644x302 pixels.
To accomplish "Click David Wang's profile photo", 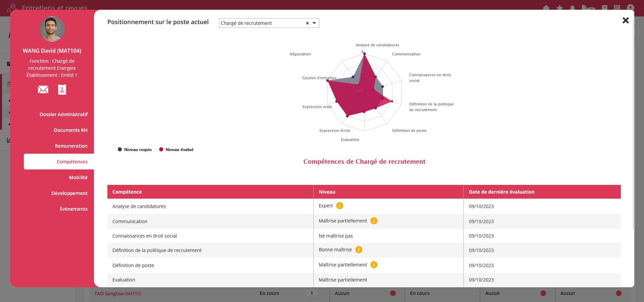I will pos(52,29).
